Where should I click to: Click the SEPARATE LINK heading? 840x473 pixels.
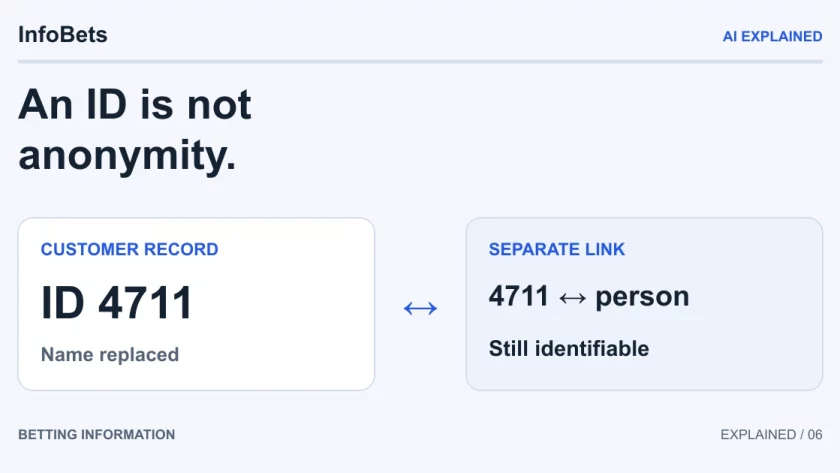click(x=557, y=249)
